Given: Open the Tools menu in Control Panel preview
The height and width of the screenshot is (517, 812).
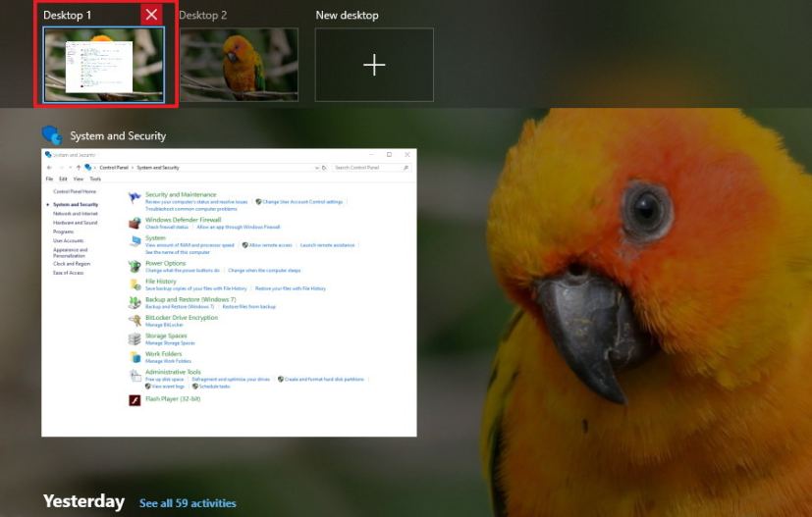Looking at the screenshot, I should point(95,180).
